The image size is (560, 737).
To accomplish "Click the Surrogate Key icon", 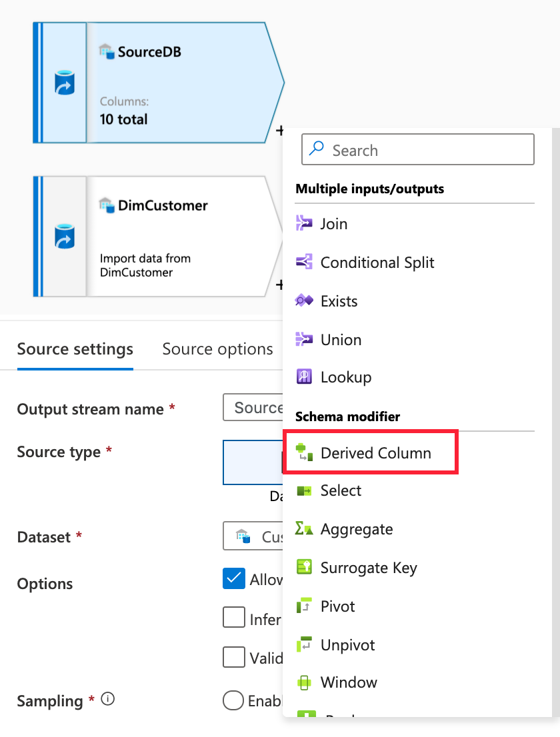I will click(304, 567).
